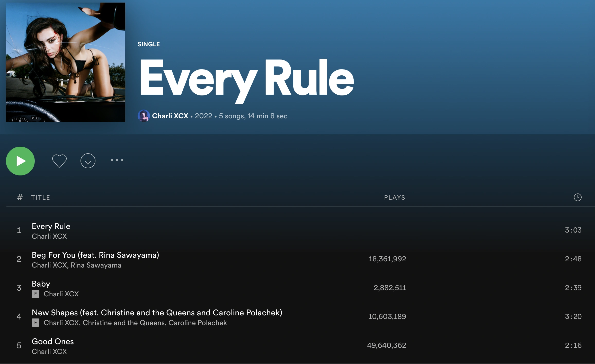Image resolution: width=595 pixels, height=364 pixels.
Task: Open Christine and the Queens artist link
Action: (124, 323)
